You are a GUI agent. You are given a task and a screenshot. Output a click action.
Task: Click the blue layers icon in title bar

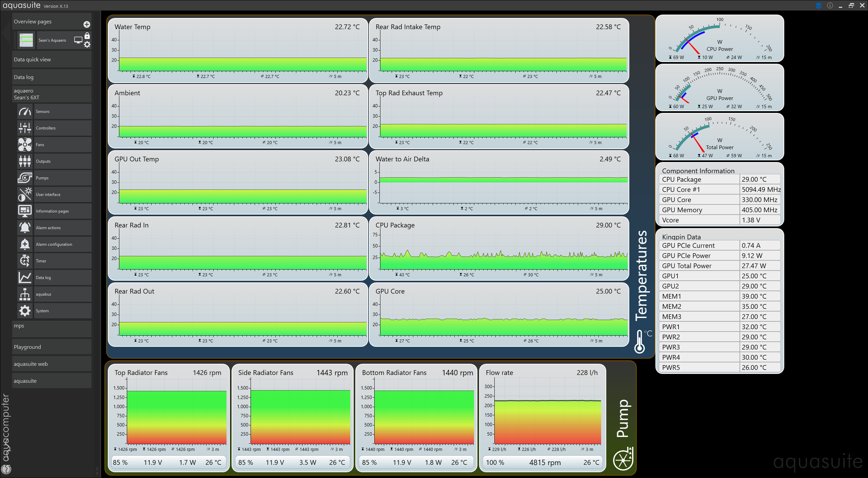pyautogui.click(x=818, y=6)
